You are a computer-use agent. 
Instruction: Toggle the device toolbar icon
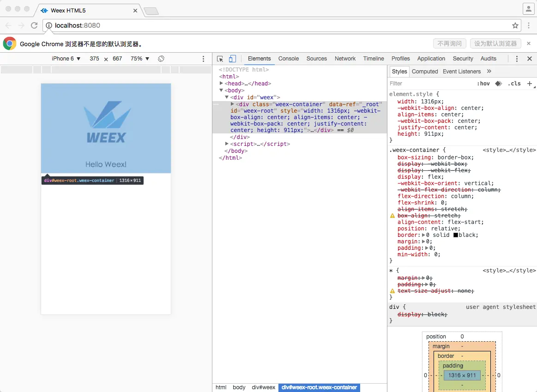pyautogui.click(x=232, y=59)
